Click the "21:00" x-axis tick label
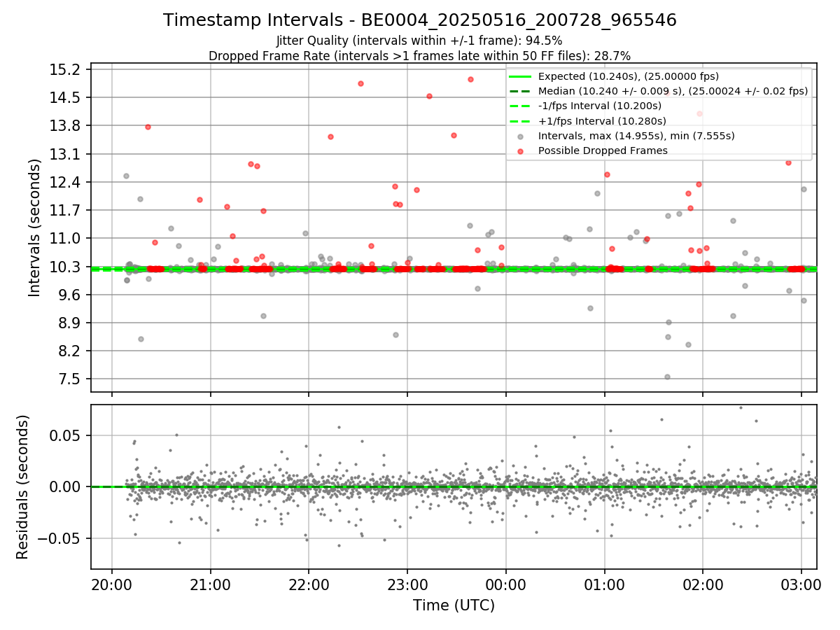The image size is (840, 630). (x=210, y=585)
